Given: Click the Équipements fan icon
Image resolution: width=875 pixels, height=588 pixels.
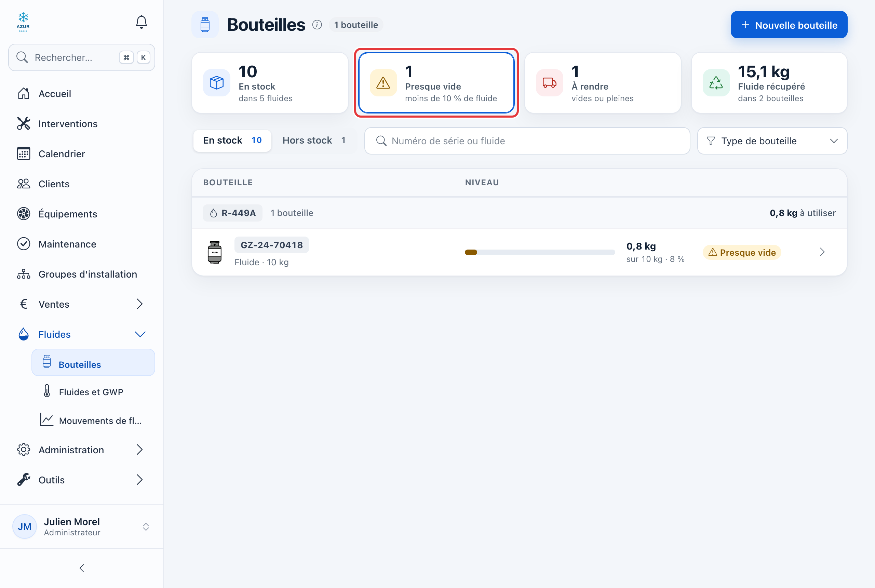Looking at the screenshot, I should click(x=24, y=213).
